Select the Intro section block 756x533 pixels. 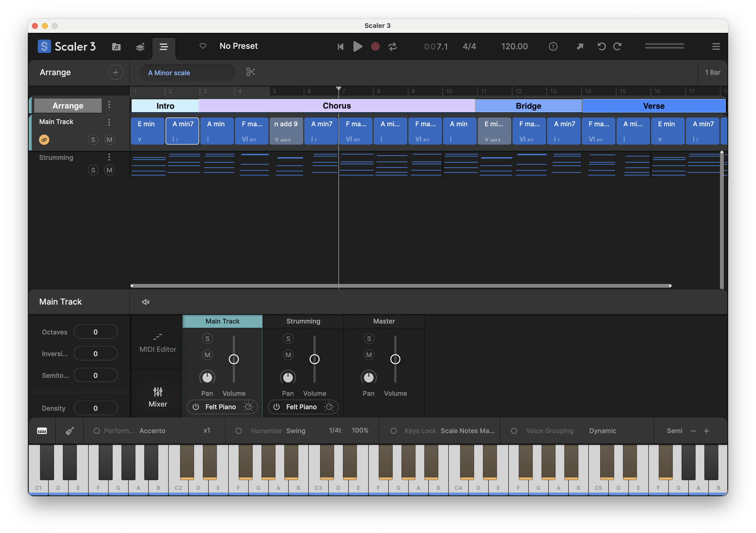click(165, 106)
